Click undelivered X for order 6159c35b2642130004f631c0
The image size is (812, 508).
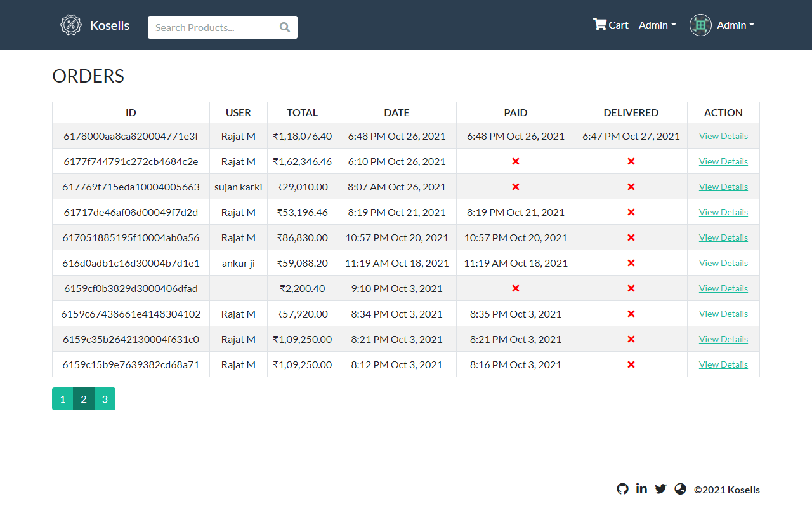coord(631,339)
